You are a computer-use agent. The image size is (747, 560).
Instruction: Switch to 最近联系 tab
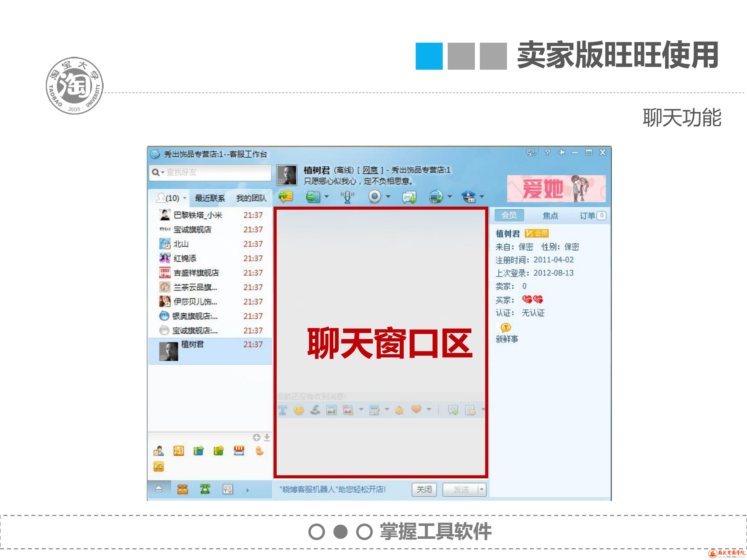210,198
